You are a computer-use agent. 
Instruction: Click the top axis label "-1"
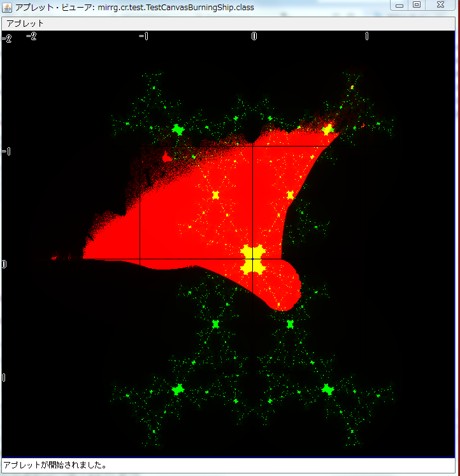pos(143,36)
